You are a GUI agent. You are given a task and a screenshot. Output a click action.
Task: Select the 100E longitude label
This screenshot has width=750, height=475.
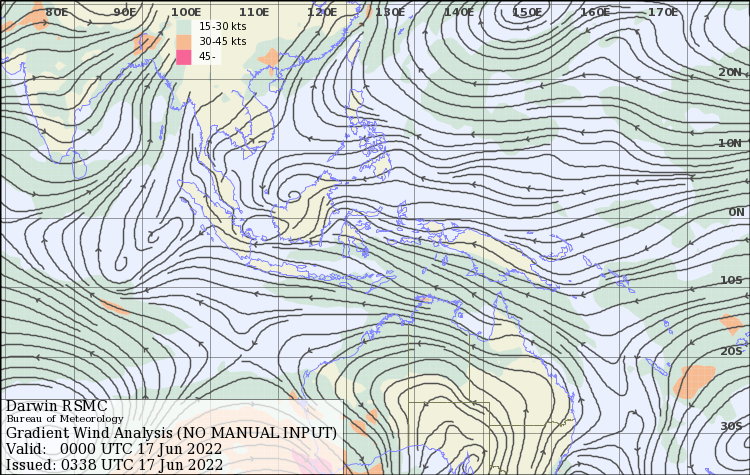coord(185,12)
